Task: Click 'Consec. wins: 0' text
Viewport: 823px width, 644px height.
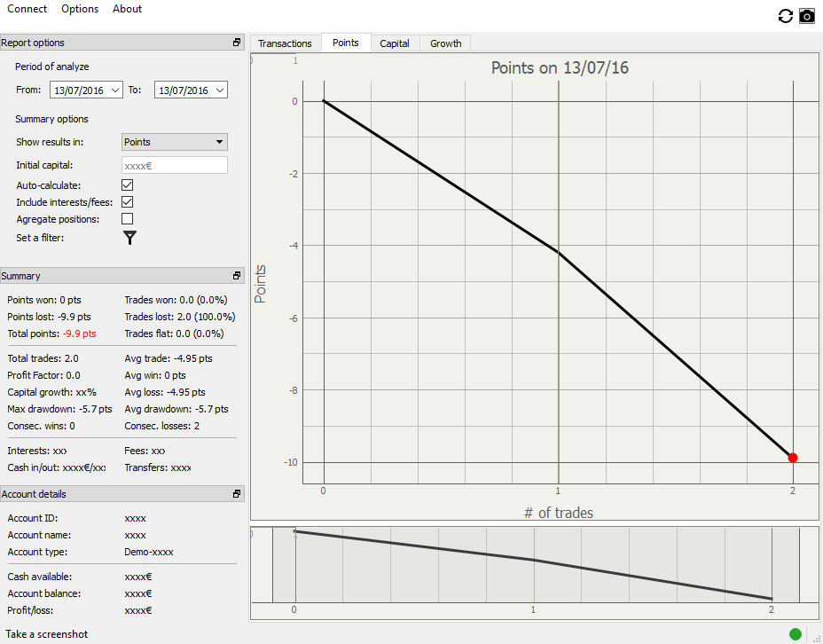Action: pos(41,426)
